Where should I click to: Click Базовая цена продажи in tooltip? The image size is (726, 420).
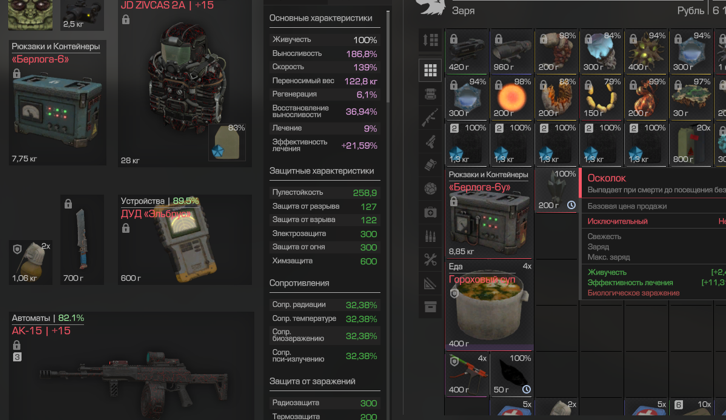pos(627,206)
